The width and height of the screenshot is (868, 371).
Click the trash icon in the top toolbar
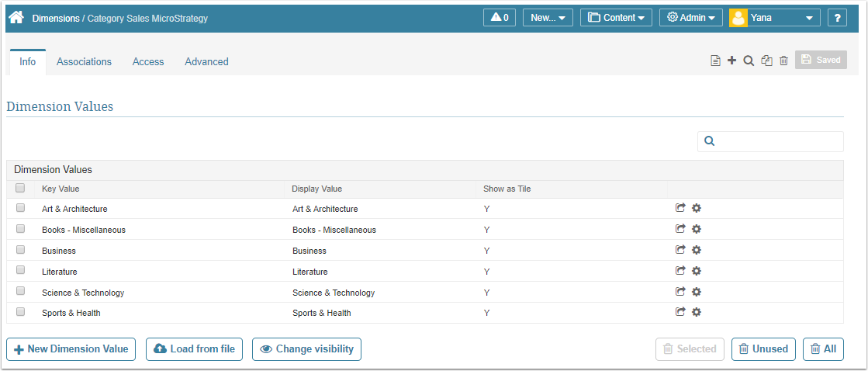pyautogui.click(x=783, y=61)
